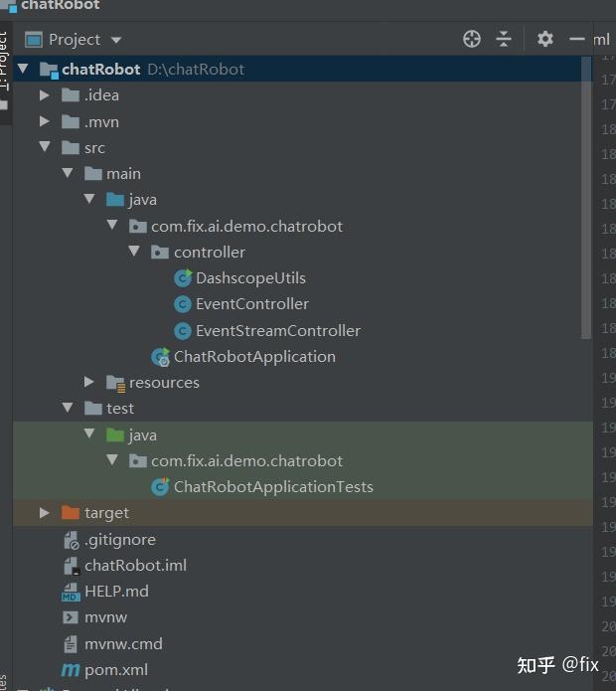This screenshot has height=691, width=616.
Task: Collapse the controller package
Action: point(134,253)
